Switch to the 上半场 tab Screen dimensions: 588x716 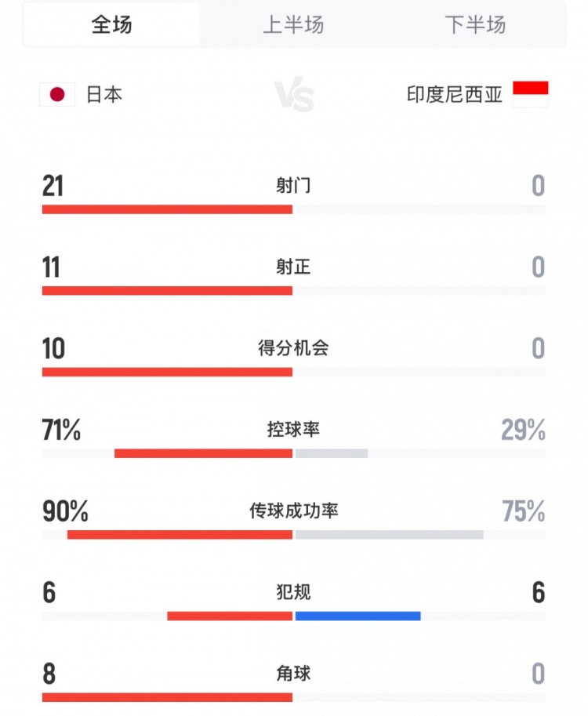(x=294, y=25)
